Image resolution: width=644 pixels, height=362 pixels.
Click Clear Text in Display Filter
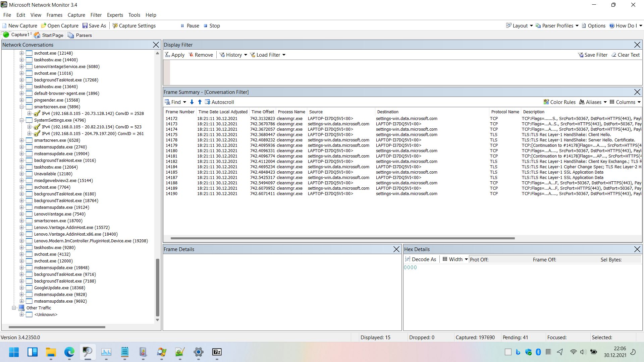(x=625, y=55)
